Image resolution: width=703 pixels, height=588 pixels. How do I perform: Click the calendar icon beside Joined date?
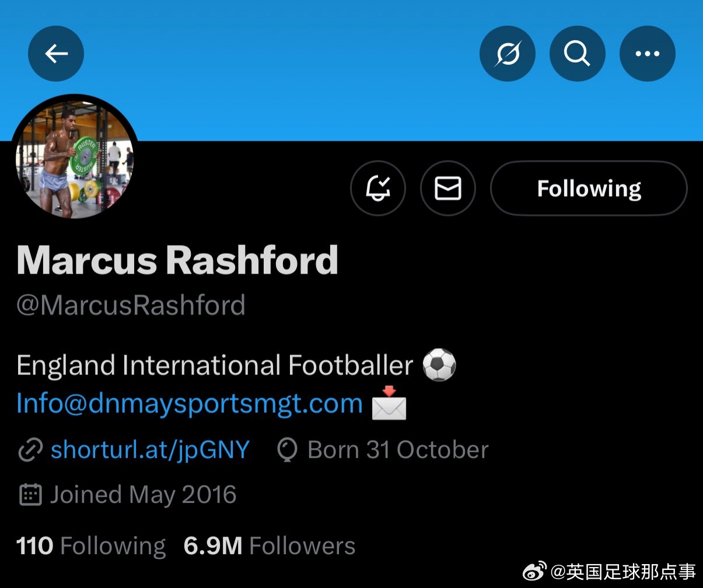pos(30,495)
